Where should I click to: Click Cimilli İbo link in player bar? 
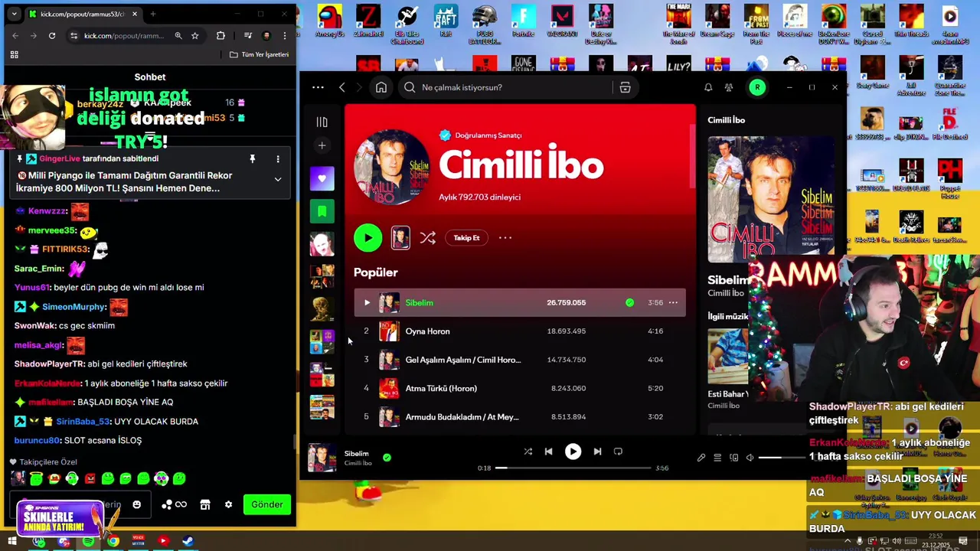(x=358, y=463)
